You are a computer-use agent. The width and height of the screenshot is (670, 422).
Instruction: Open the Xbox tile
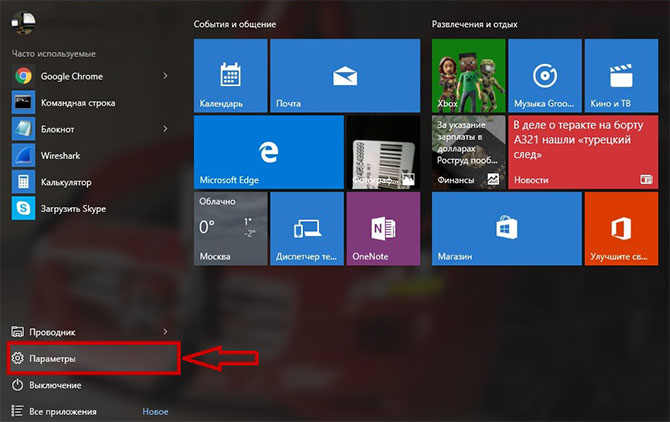pos(468,76)
